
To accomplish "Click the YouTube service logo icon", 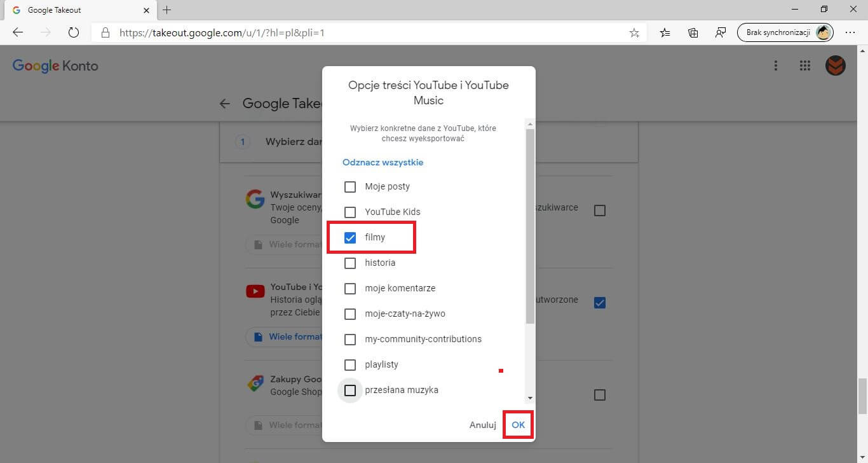I will [x=255, y=292].
